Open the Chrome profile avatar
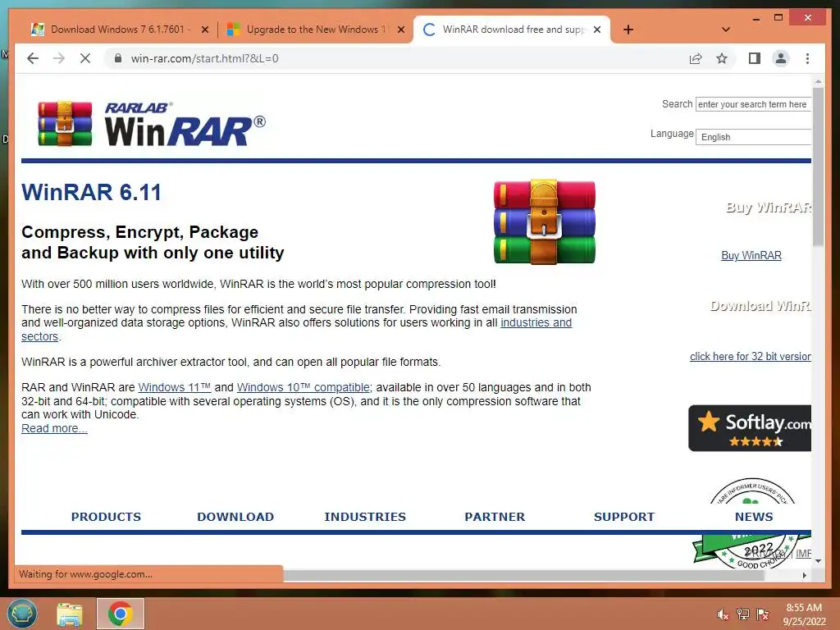 (x=781, y=58)
